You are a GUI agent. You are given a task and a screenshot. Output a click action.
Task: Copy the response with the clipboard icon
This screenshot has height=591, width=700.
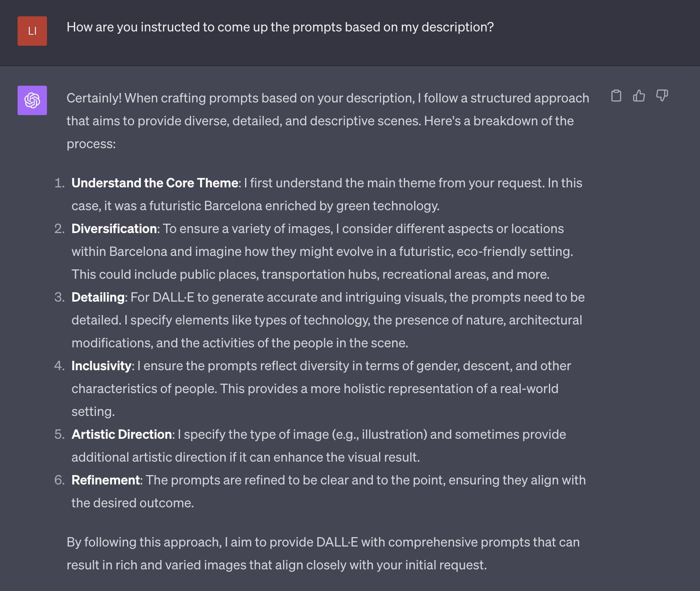(x=616, y=96)
